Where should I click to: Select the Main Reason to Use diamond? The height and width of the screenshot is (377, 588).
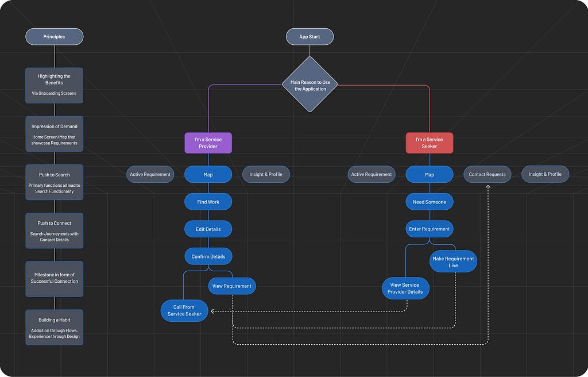pyautogui.click(x=310, y=84)
